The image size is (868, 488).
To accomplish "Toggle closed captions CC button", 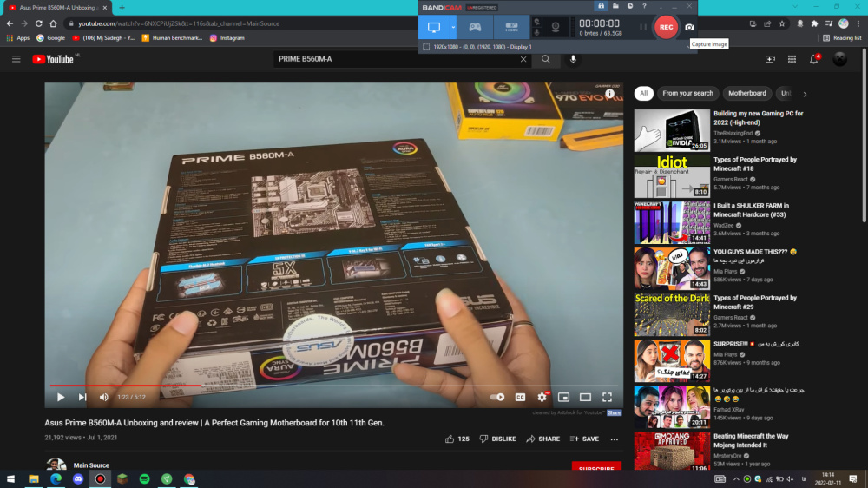I will pyautogui.click(x=520, y=397).
